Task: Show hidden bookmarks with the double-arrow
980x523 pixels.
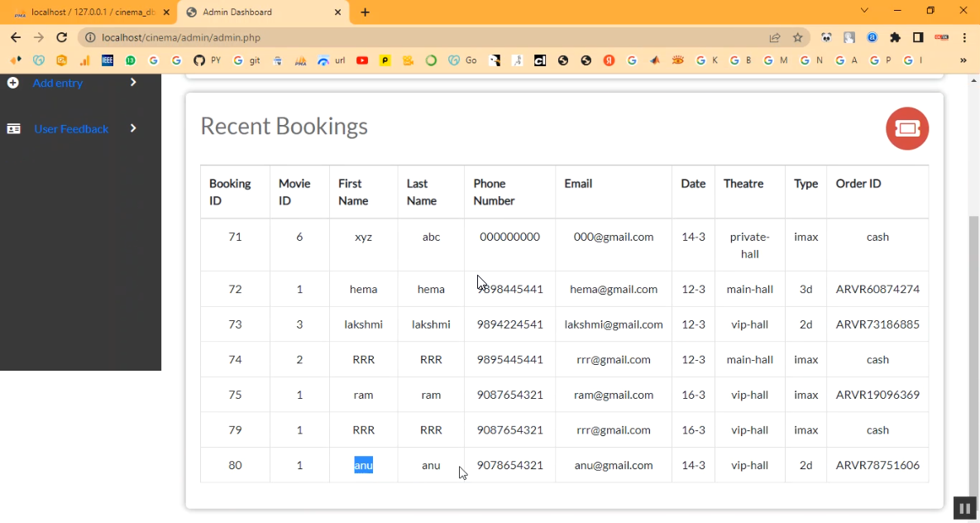Action: click(x=963, y=60)
